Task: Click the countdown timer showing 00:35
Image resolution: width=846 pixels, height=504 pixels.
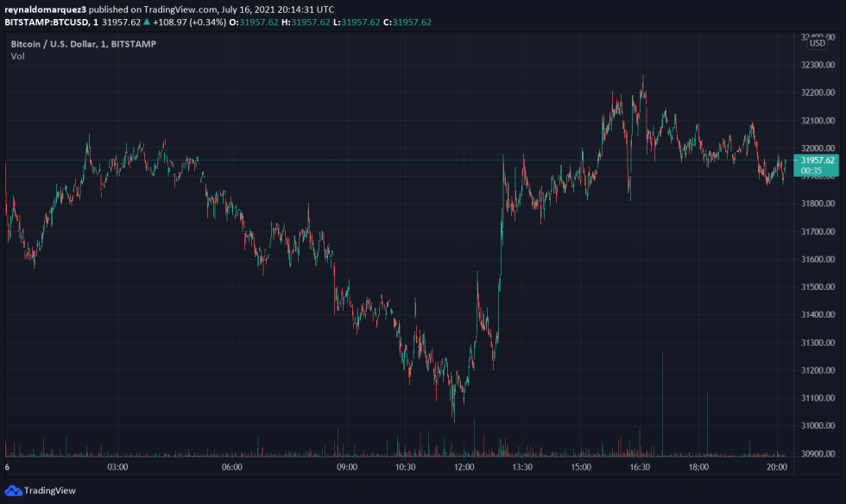Action: coord(810,170)
